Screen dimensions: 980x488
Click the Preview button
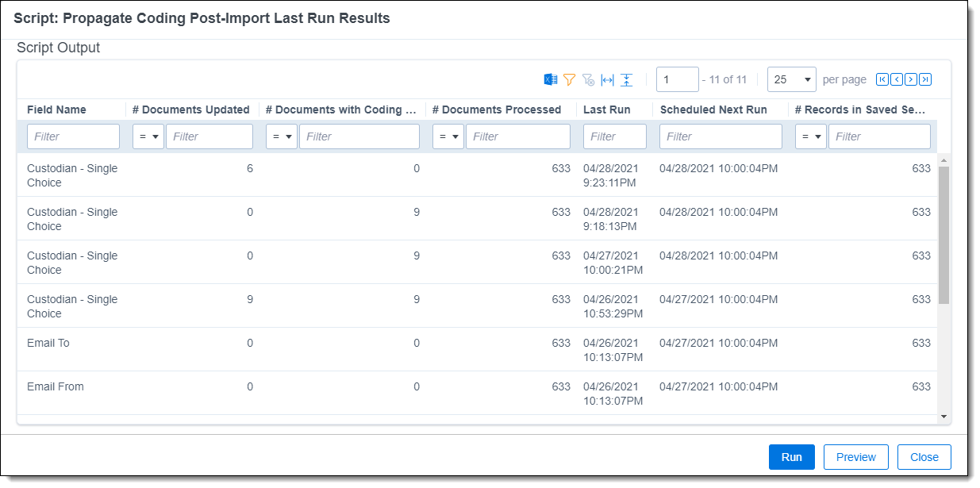[x=855, y=457]
